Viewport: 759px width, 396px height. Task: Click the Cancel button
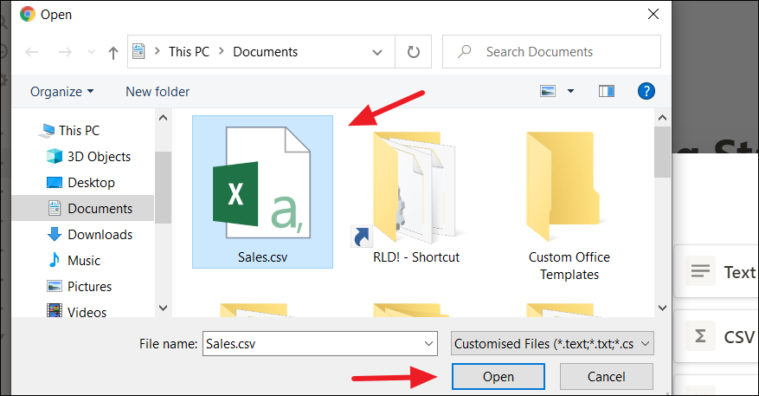[x=606, y=377]
